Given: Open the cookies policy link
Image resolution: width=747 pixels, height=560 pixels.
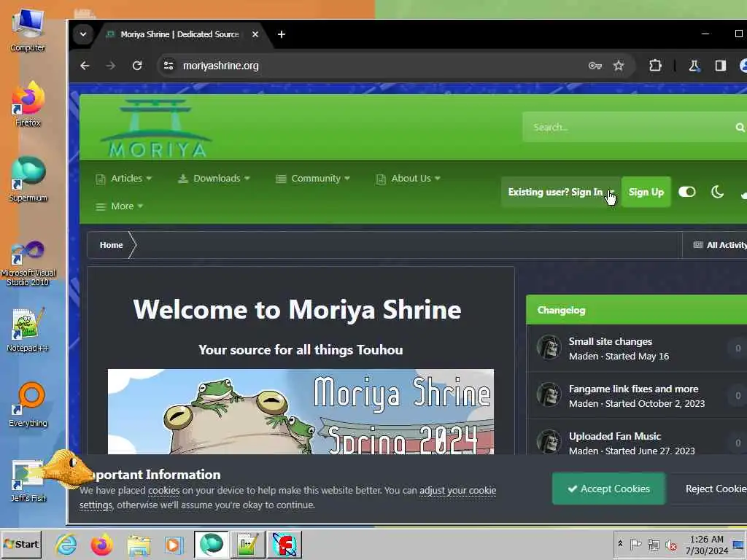Looking at the screenshot, I should [164, 491].
